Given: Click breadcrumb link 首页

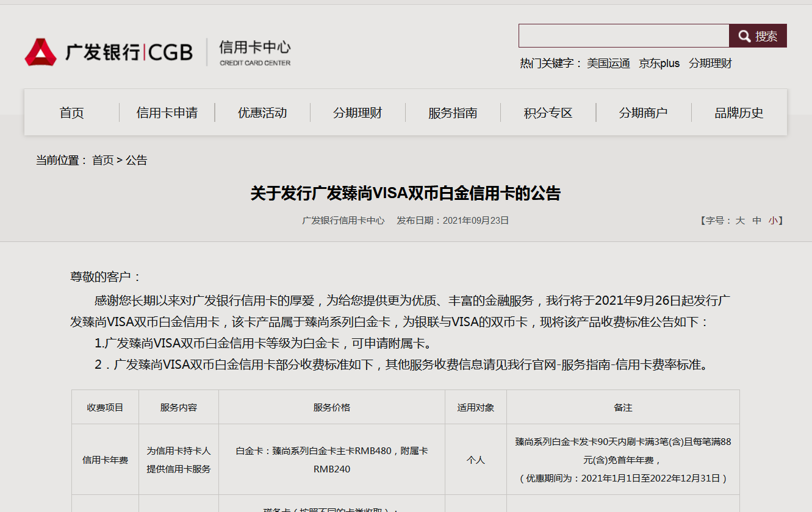Looking at the screenshot, I should click(x=103, y=160).
